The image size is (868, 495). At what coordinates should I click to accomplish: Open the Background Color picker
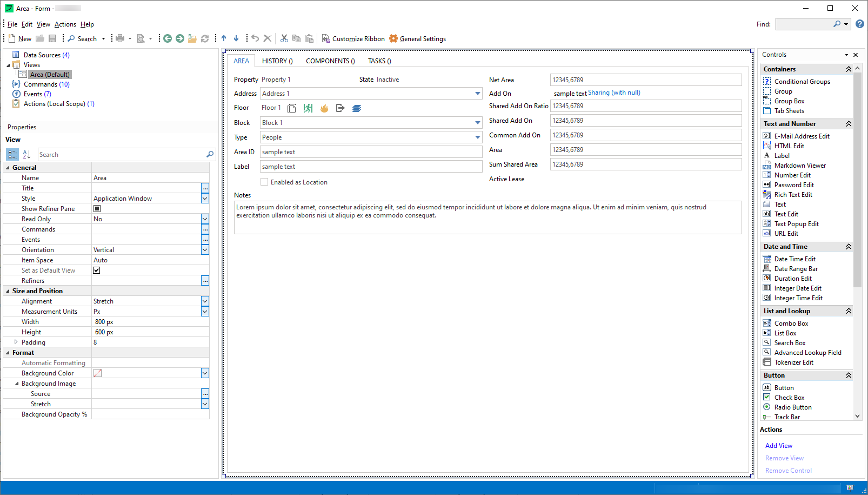205,373
